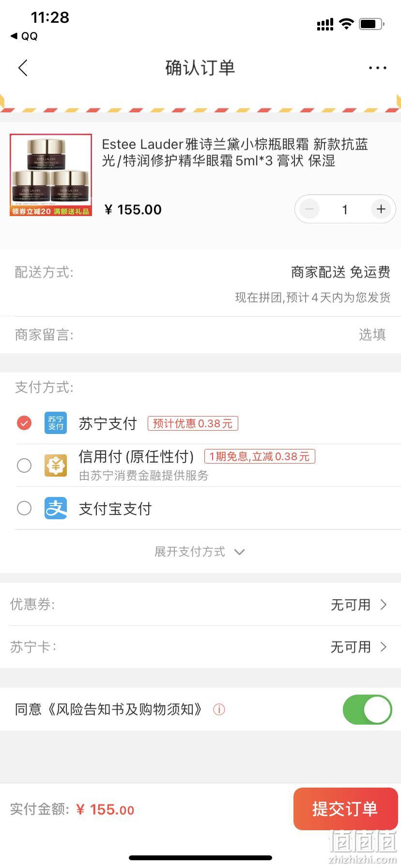The height and width of the screenshot is (868, 401).
Task: Increase quantity with the plus icon
Action: pyautogui.click(x=381, y=209)
